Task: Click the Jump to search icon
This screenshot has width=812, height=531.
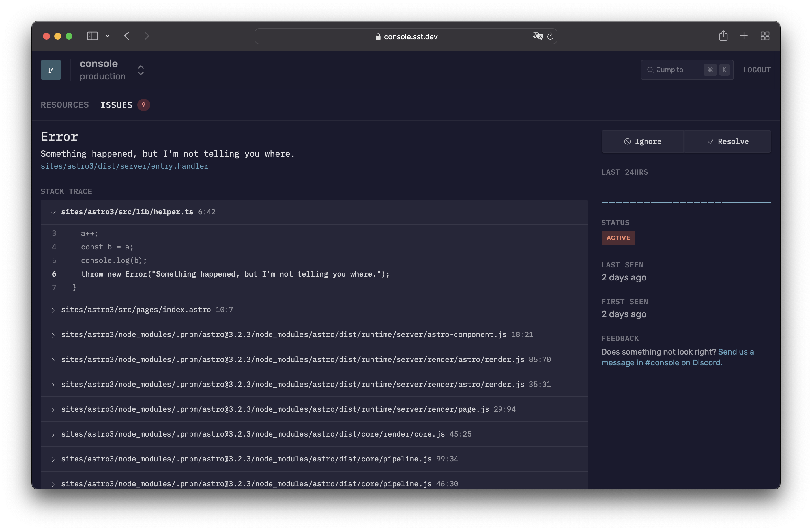Action: pos(650,69)
